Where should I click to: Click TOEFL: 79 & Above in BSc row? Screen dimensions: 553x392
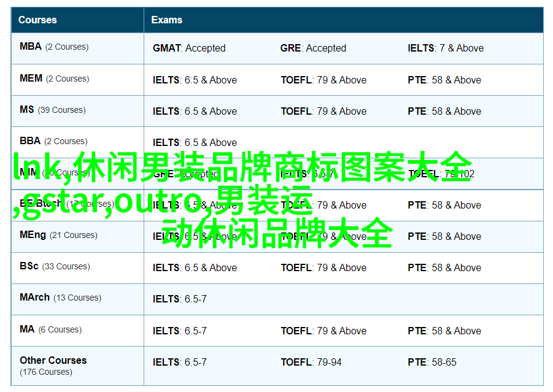click(x=323, y=268)
